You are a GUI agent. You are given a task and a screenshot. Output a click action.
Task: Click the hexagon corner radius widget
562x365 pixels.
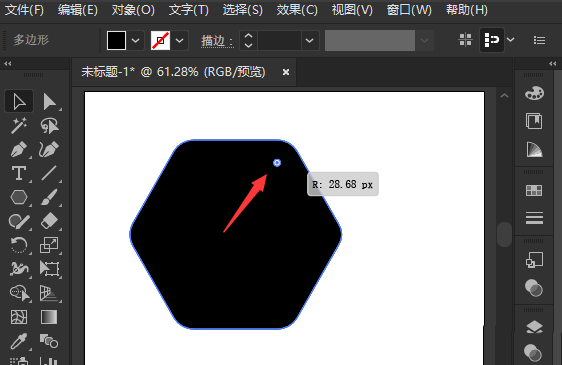(277, 163)
